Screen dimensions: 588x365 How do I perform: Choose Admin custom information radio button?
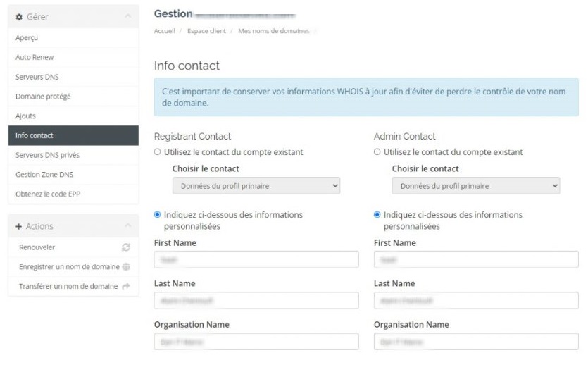click(377, 214)
